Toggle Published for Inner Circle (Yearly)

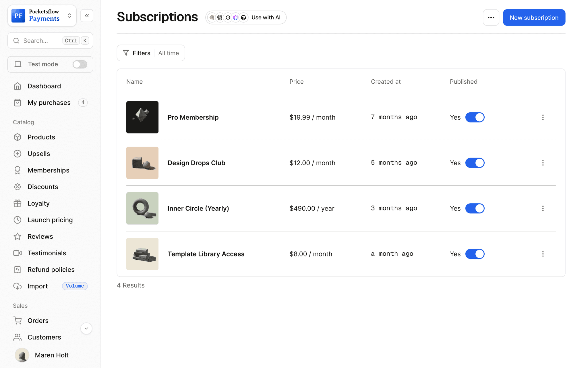[475, 208]
